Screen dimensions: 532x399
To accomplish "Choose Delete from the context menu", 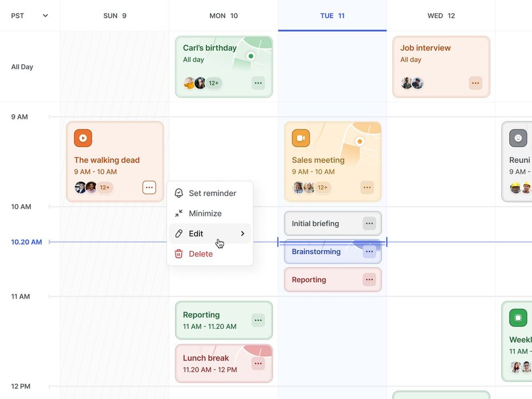I will [210, 254].
